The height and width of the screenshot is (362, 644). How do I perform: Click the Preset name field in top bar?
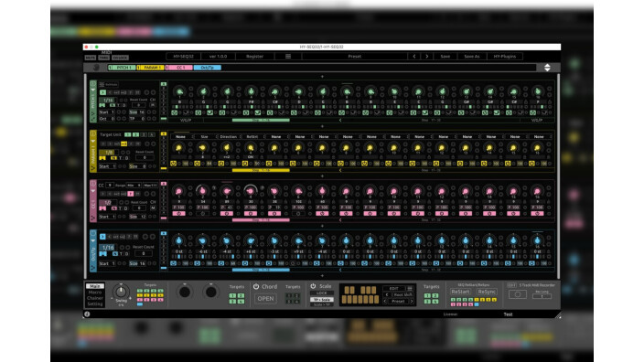click(x=354, y=57)
